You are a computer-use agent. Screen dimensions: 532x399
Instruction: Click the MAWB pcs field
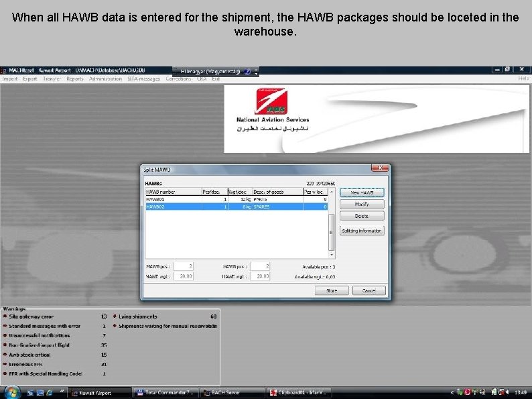184,267
